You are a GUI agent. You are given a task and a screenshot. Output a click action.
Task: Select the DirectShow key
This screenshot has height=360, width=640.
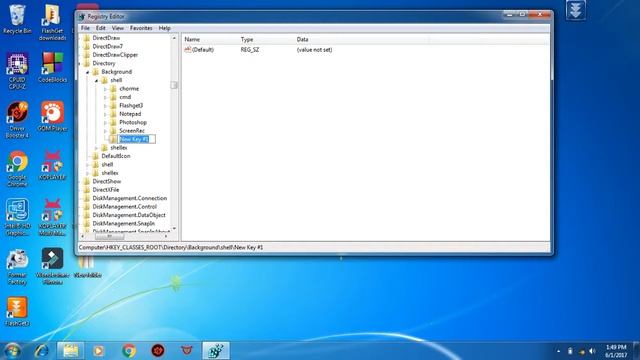[107, 181]
